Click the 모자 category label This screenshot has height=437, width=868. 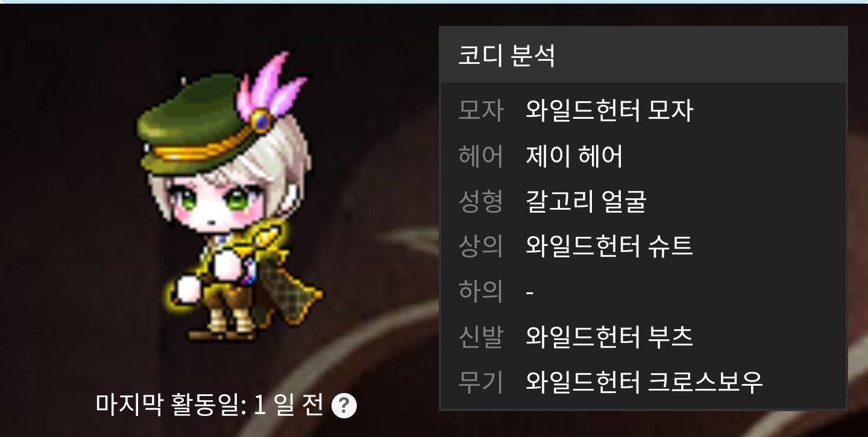(480, 110)
